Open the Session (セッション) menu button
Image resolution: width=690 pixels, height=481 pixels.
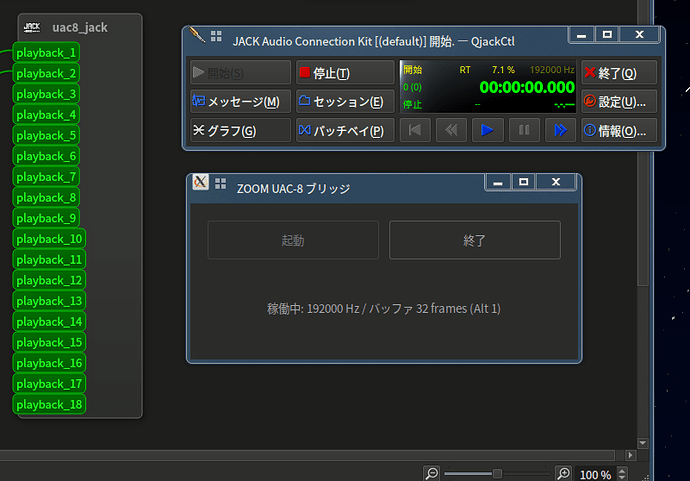pos(345,102)
